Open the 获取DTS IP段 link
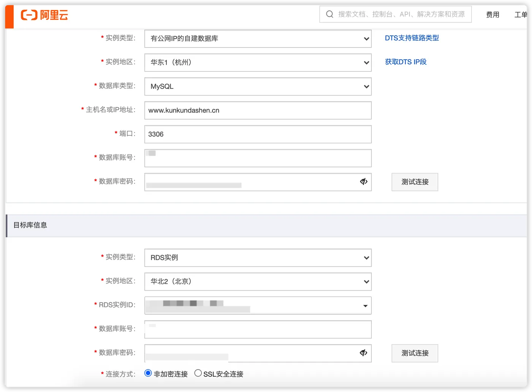The width and height of the screenshot is (532, 392). 406,62
